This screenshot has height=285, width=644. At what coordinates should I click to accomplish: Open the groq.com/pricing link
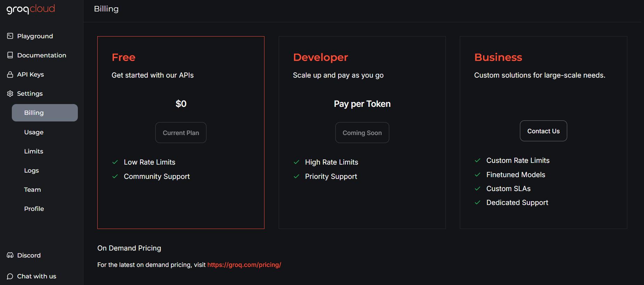click(244, 265)
